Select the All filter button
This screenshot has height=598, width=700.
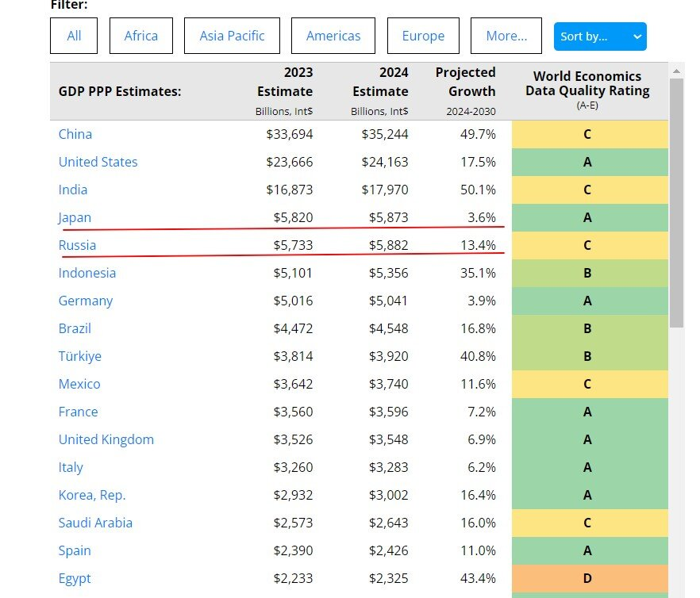74,36
